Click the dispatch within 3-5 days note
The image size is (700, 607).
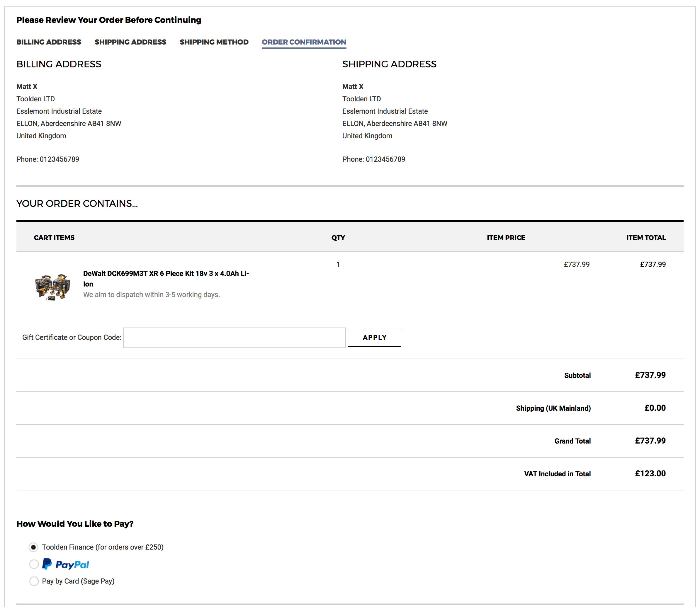pyautogui.click(x=152, y=295)
